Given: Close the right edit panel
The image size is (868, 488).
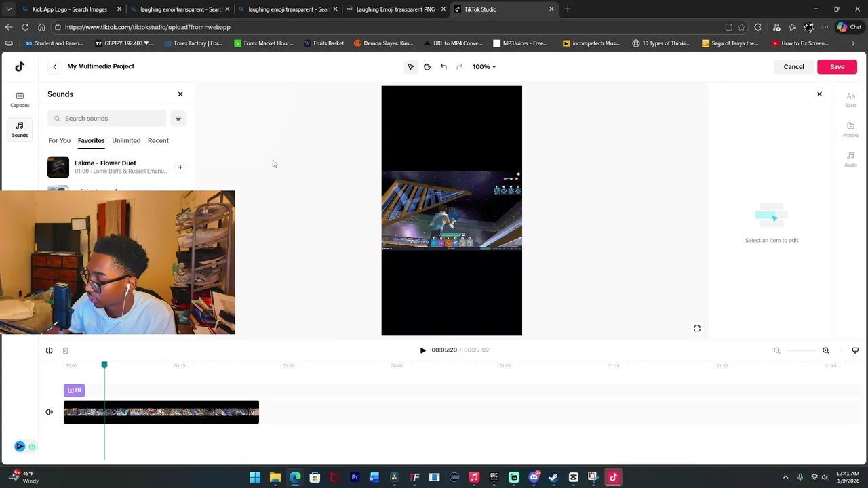Looking at the screenshot, I should 819,94.
